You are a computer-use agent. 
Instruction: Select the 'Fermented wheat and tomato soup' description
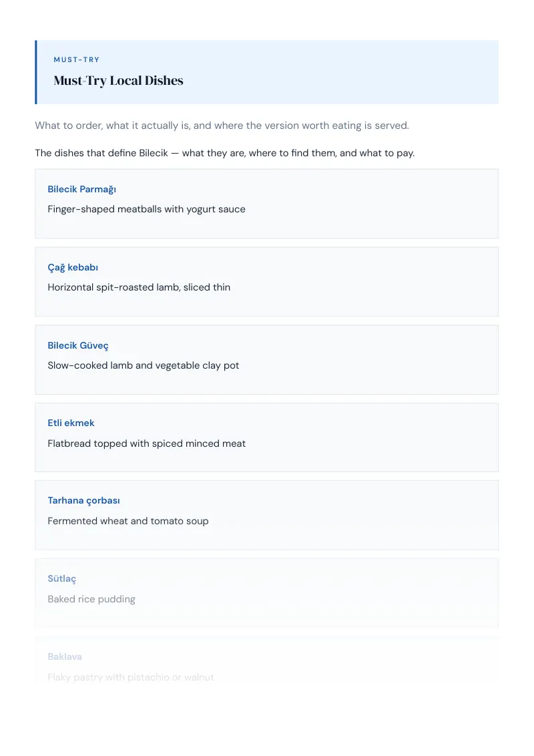coord(127,521)
